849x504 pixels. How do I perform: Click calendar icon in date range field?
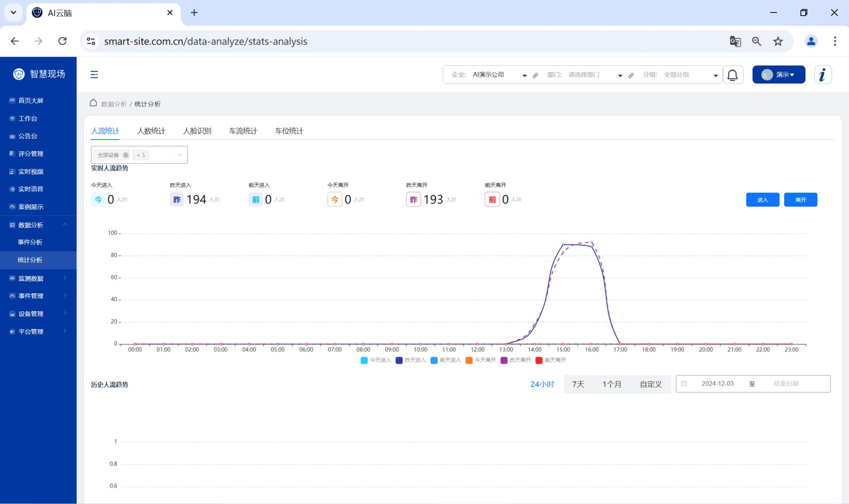(x=684, y=384)
